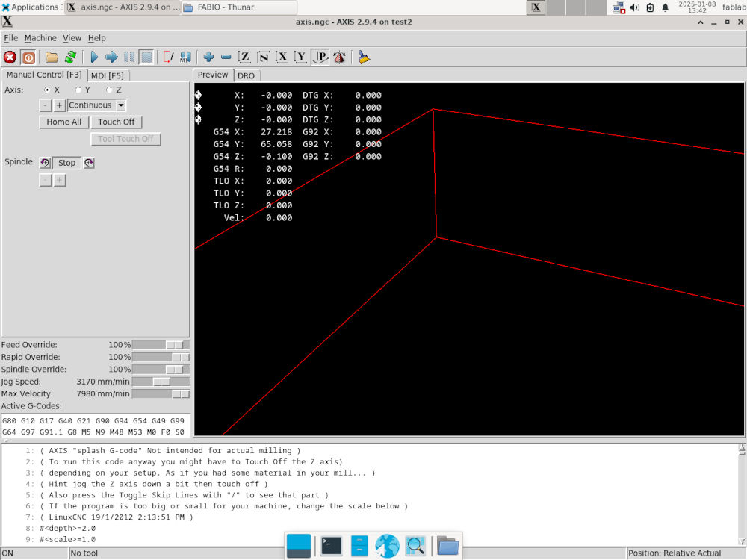The height and width of the screenshot is (560, 747).
Task: Select perspective view P icon
Action: click(x=320, y=57)
